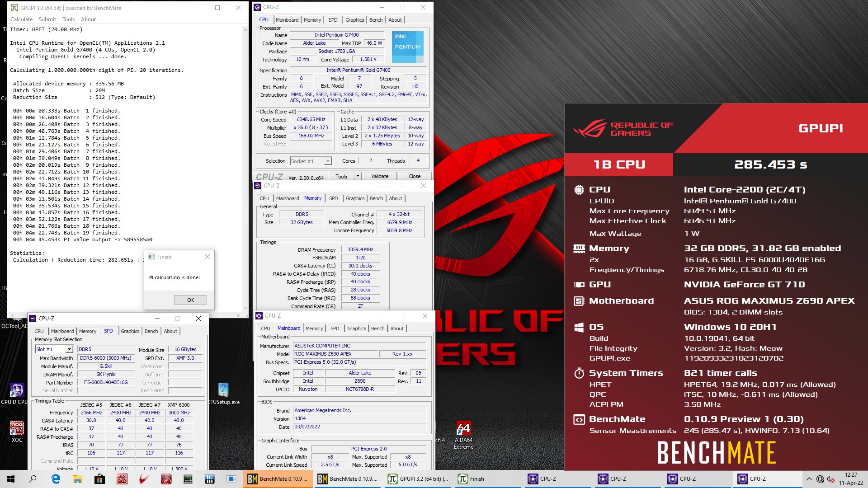
Task: Open the Socket #1 selection dropdown
Action: tap(311, 161)
